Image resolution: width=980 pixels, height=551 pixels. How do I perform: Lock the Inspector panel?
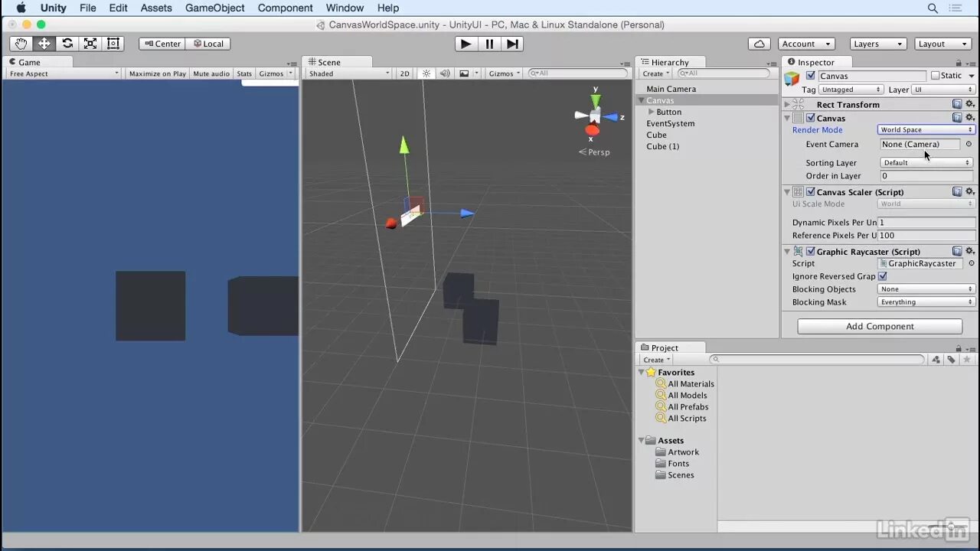click(x=959, y=63)
